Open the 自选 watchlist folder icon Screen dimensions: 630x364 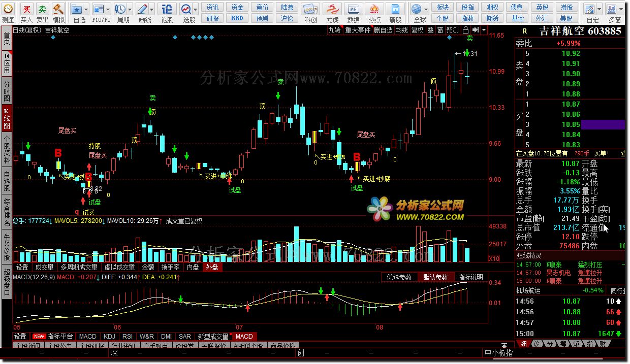[x=77, y=9]
